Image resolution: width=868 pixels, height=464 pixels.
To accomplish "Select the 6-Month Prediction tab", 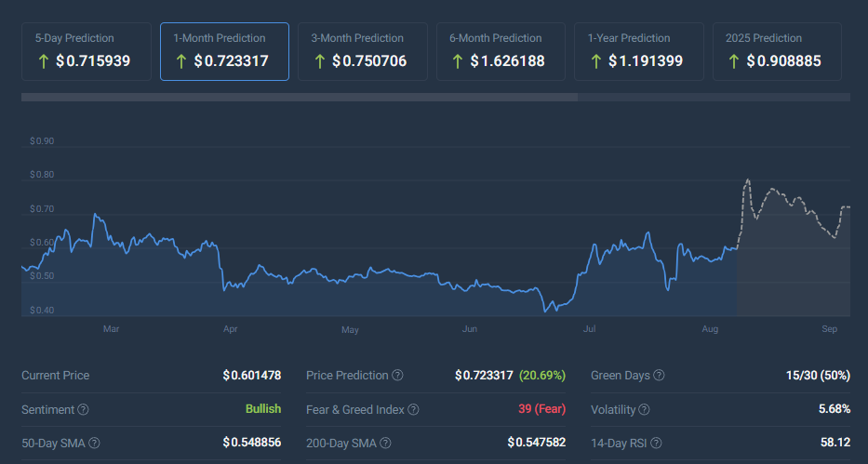I will point(501,51).
